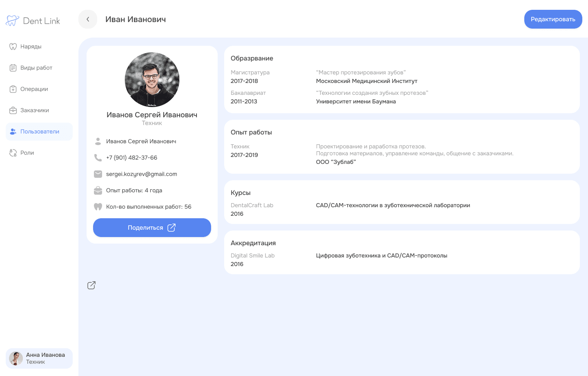The width and height of the screenshot is (588, 376).
Task: Click the 2017-2019 work period text
Action: 244,155
